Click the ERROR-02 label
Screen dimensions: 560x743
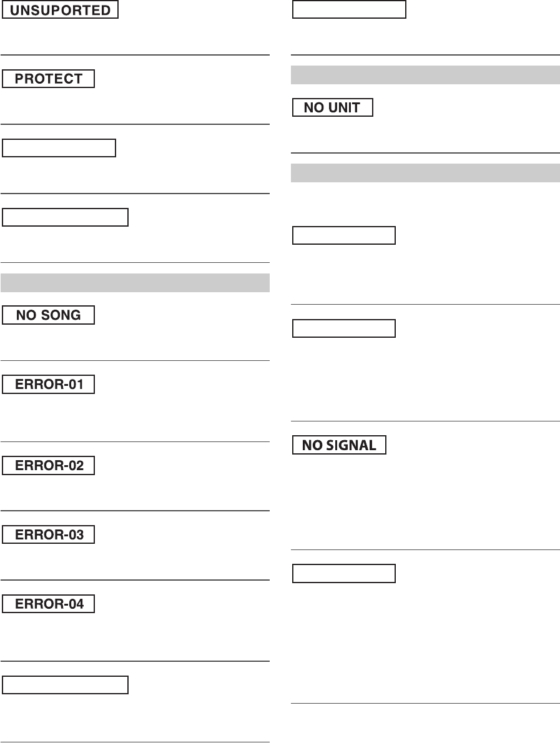[x=49, y=466]
